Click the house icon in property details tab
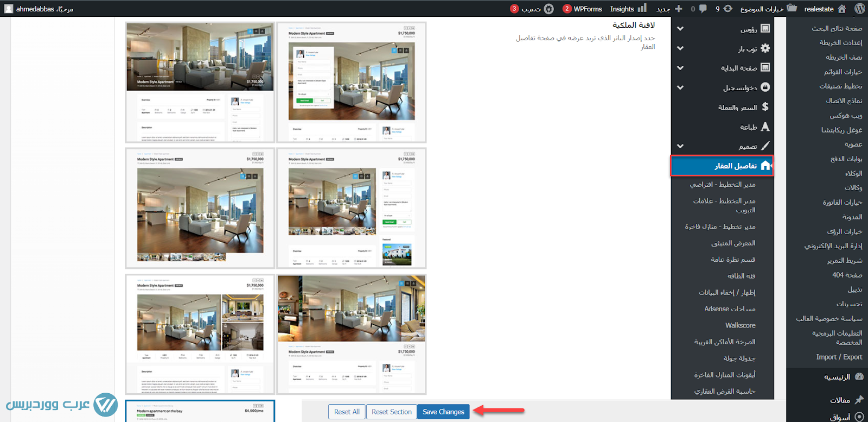This screenshot has width=868, height=422. pyautogui.click(x=765, y=166)
